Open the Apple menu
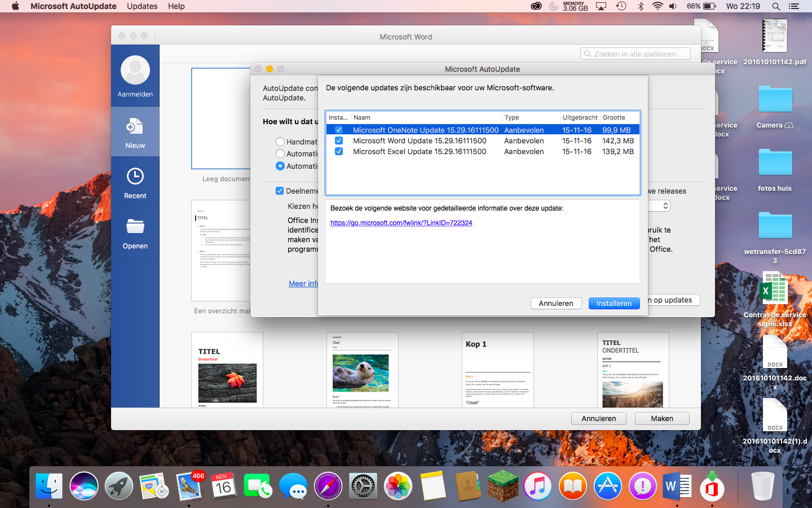Viewport: 812px width, 508px height. click(15, 6)
